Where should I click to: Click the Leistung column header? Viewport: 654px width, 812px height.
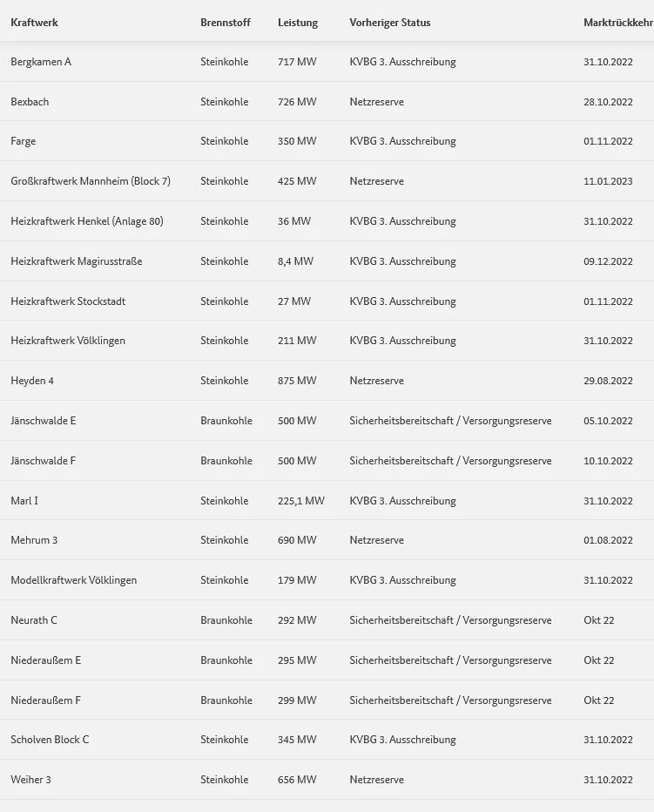click(298, 23)
